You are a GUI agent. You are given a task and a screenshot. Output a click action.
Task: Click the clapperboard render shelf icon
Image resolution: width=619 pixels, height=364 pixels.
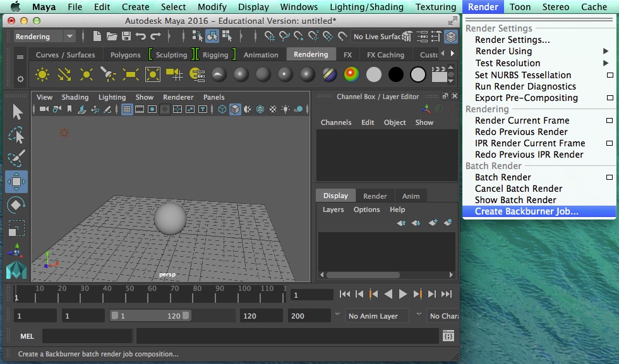(440, 74)
